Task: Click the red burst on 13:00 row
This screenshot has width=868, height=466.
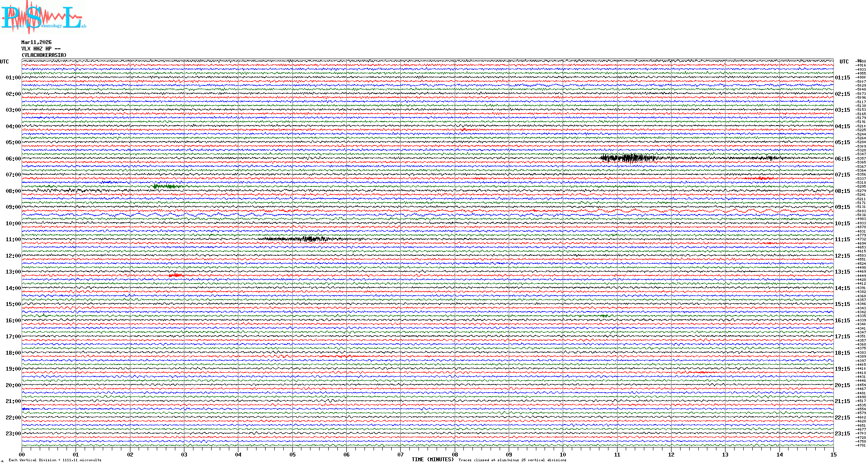Action: [x=175, y=275]
